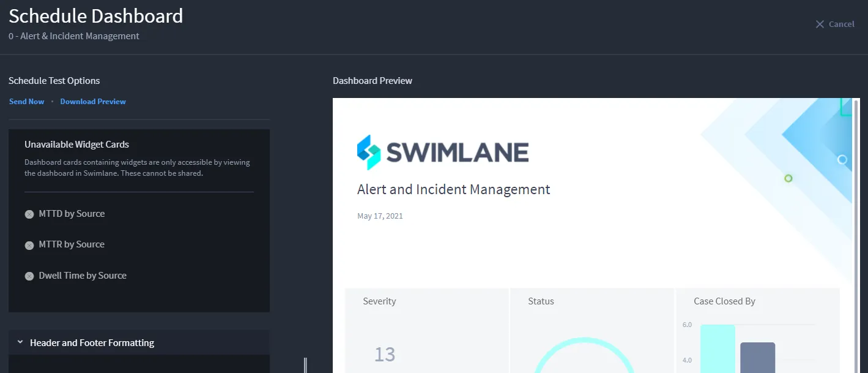Click the Schedule Dashboard title

pos(96,15)
